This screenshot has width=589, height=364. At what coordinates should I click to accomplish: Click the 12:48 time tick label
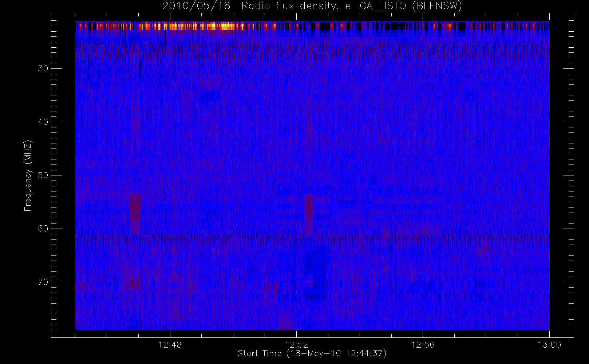tap(170, 345)
